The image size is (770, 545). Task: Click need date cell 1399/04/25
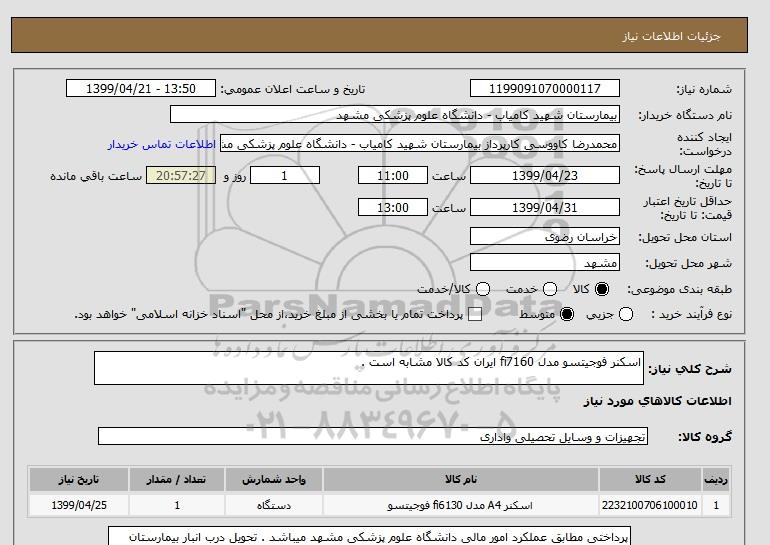[x=79, y=505]
